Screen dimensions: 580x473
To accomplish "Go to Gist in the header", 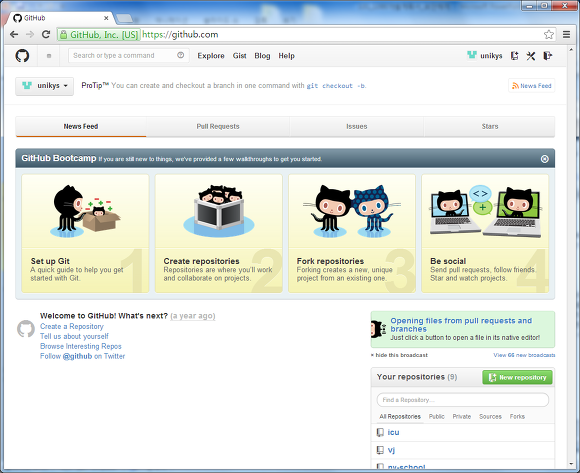I will pos(239,56).
